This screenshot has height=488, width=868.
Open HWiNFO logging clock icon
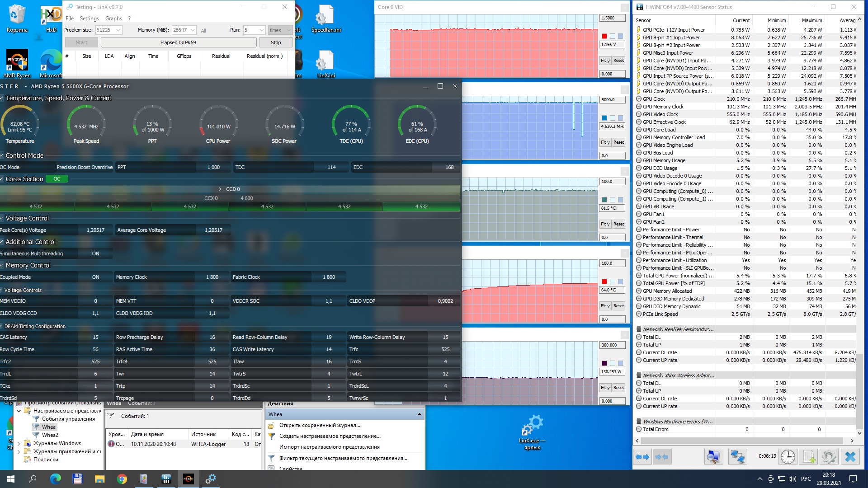tap(788, 457)
